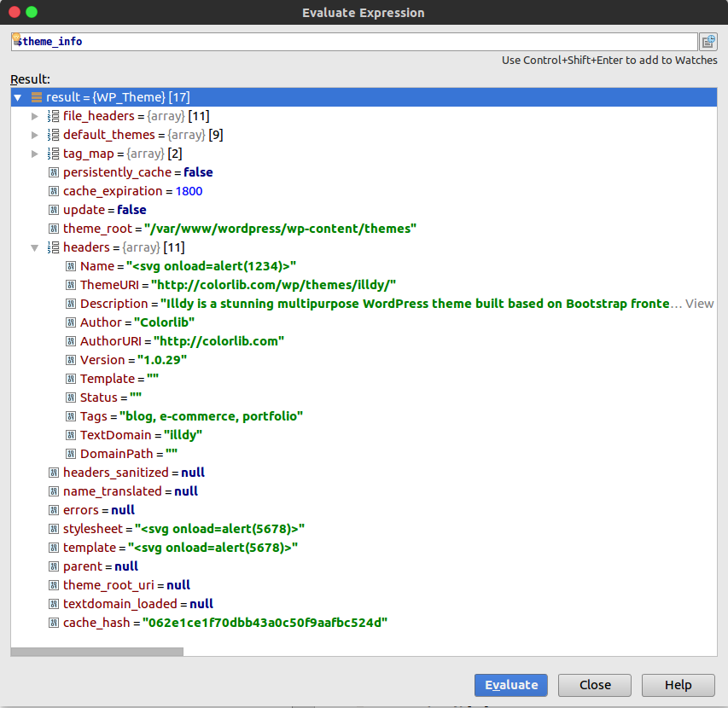Expand the file_headers array
This screenshot has width=728, height=708.
[35, 116]
